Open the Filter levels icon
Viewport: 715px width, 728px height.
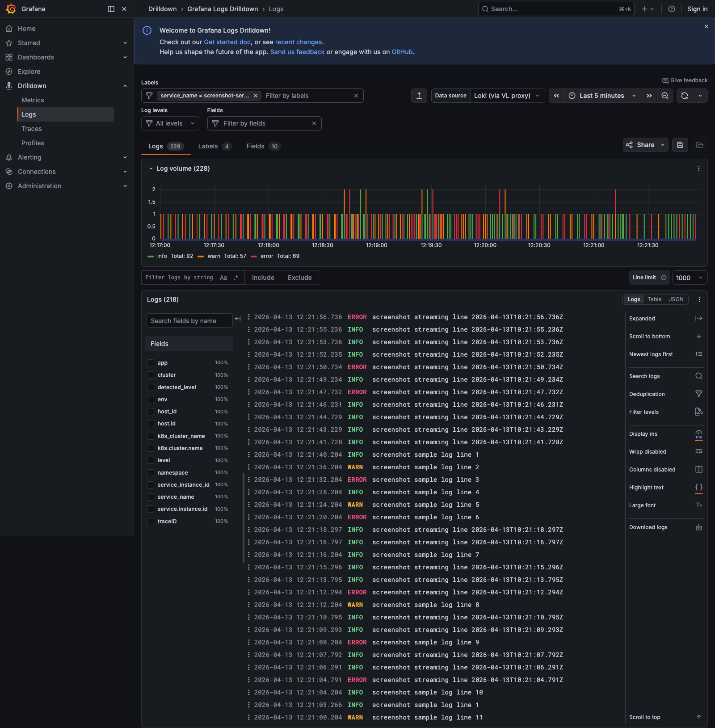(699, 412)
